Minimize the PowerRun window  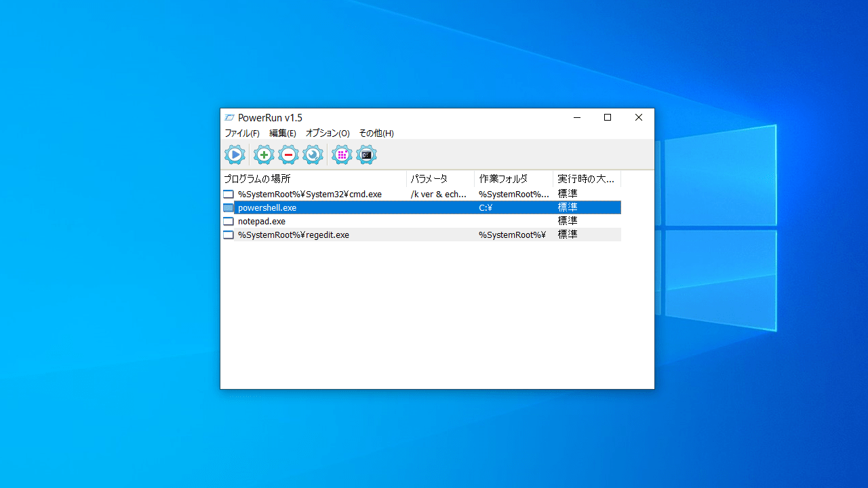(x=577, y=118)
